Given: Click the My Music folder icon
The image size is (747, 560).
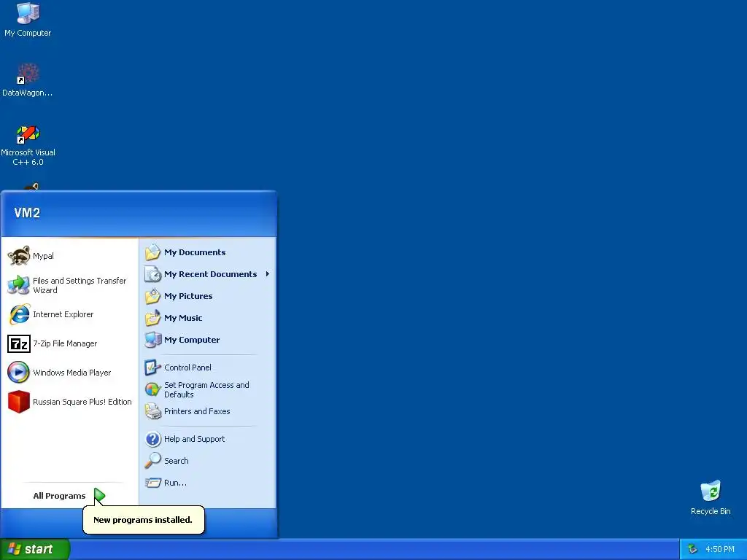Looking at the screenshot, I should click(x=153, y=318).
